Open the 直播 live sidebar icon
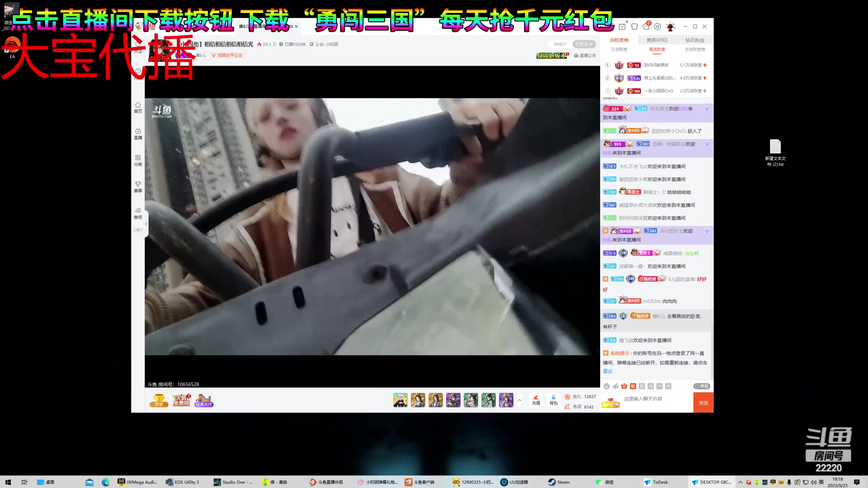The image size is (868, 488). pyautogui.click(x=138, y=134)
